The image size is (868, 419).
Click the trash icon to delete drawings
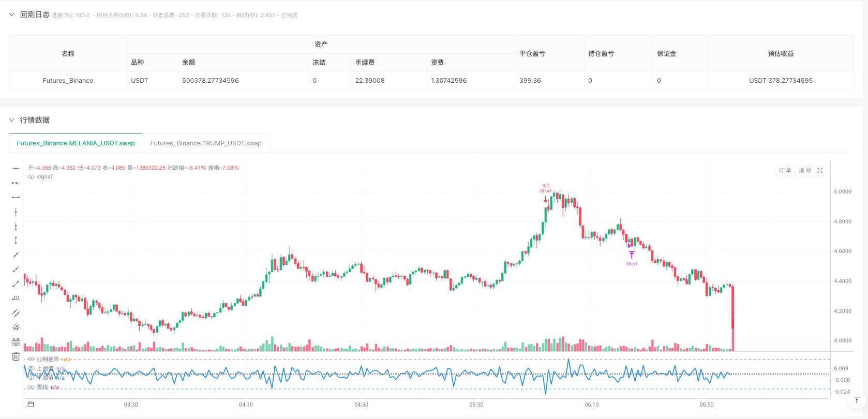pyautogui.click(x=16, y=356)
